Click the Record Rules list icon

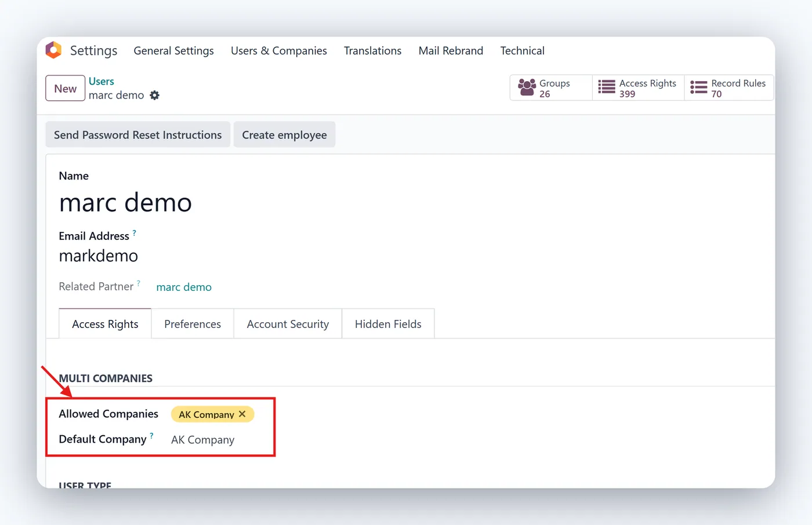click(699, 87)
